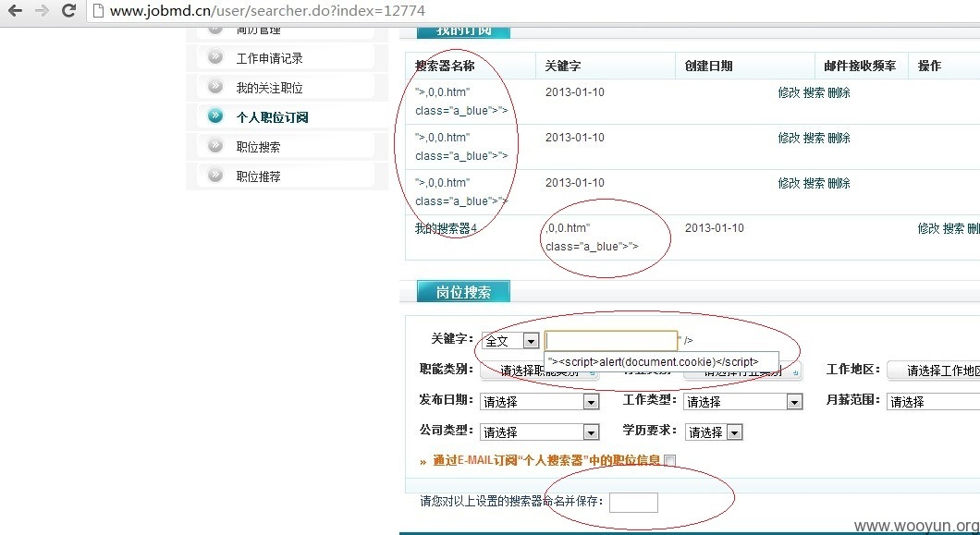Screen dimensions: 980x535
Task: Open the 我的关注职位 sidebar entry
Action: coord(269,88)
